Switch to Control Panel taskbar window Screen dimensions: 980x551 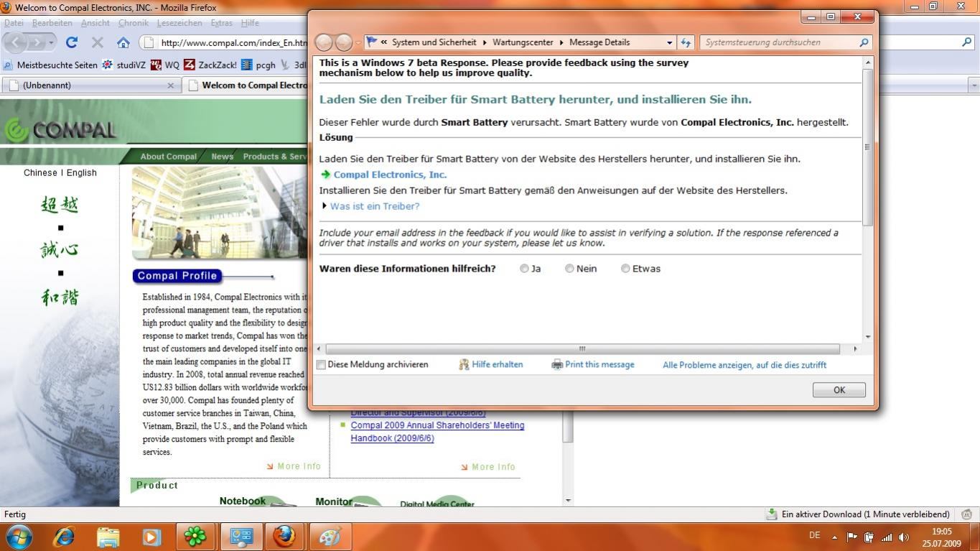[x=241, y=537]
